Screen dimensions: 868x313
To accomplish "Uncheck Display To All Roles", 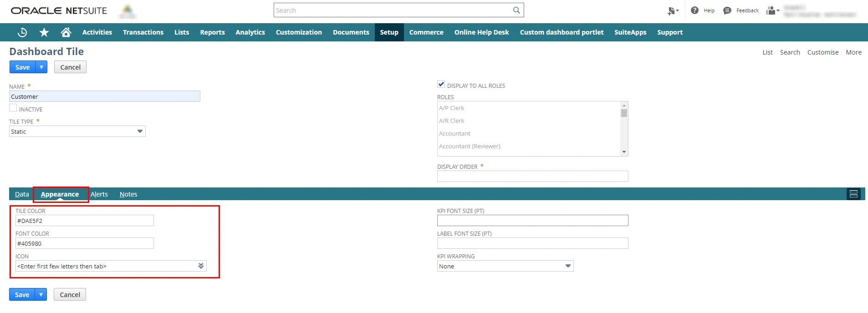I will point(441,85).
